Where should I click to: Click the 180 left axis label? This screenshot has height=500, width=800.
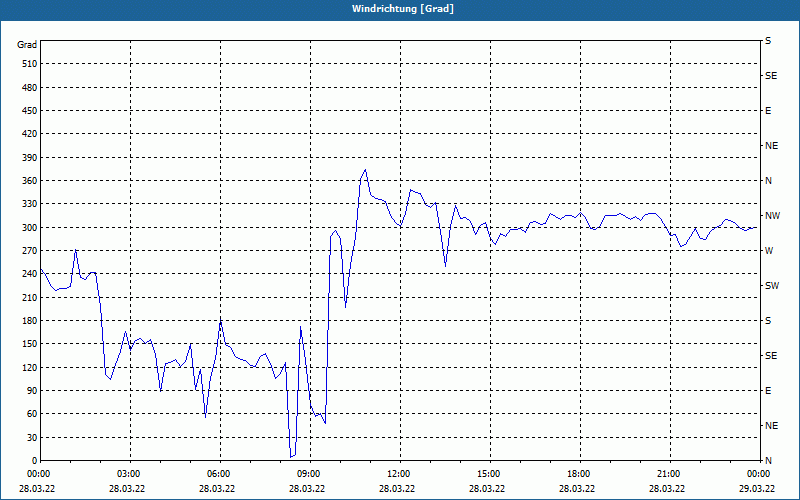[x=30, y=321]
